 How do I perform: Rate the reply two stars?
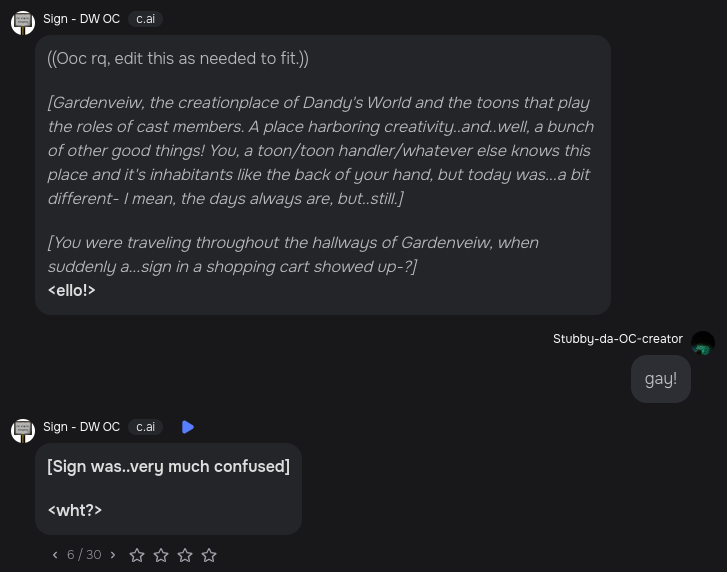(161, 555)
